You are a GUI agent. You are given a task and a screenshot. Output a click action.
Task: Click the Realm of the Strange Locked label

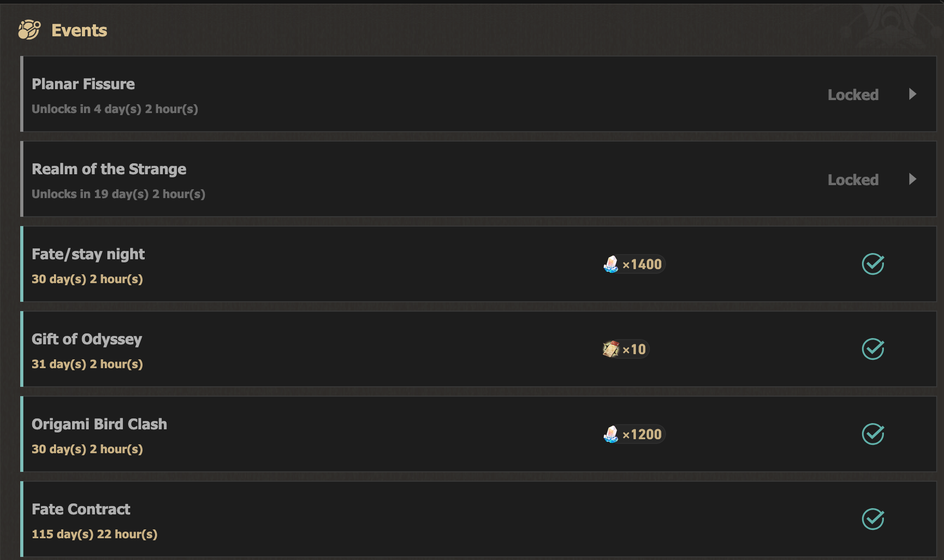pos(853,180)
